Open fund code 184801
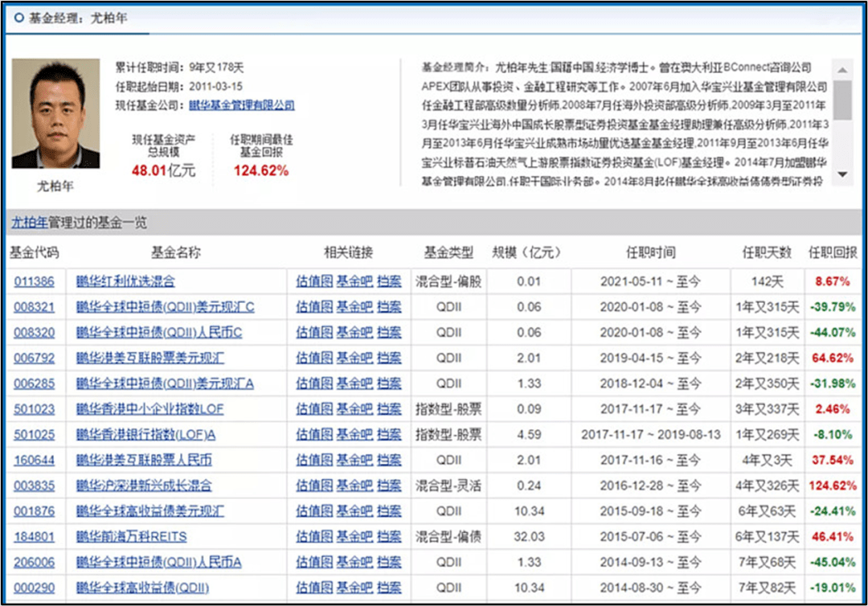 [35, 536]
